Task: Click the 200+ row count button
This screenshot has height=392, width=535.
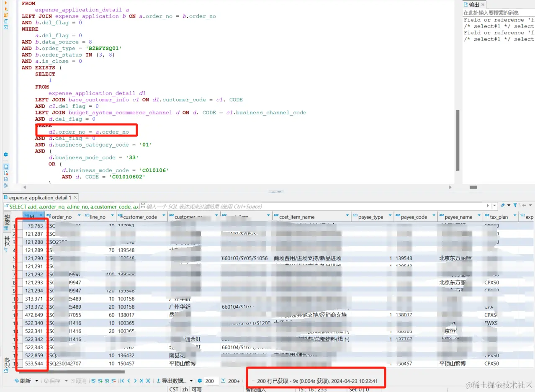Action: pos(231,381)
